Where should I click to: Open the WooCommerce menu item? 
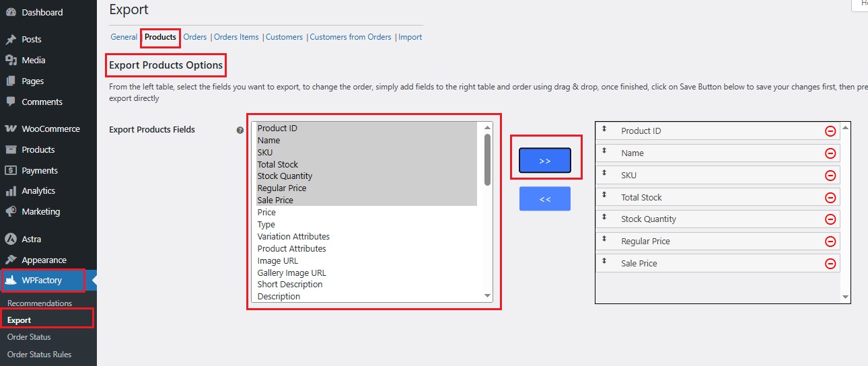coord(48,129)
